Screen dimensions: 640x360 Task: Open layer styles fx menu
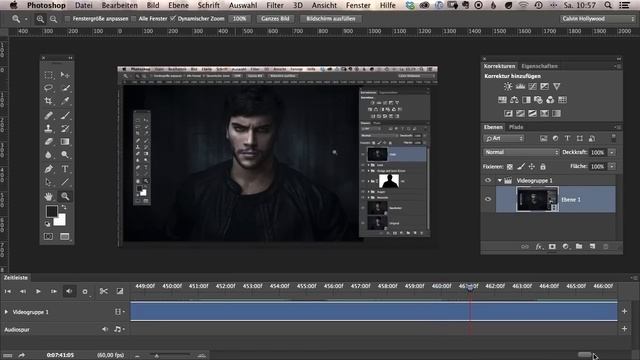tap(539, 247)
